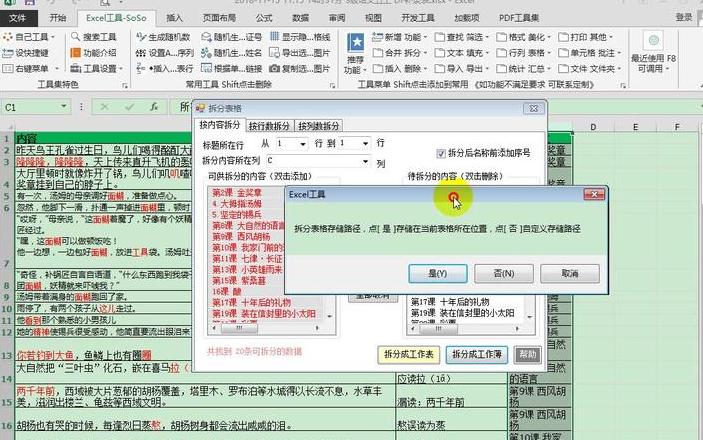Viewport: 703px width, 440px height.
Task: Click 复制选...图片 camera icon
Action: point(274,69)
